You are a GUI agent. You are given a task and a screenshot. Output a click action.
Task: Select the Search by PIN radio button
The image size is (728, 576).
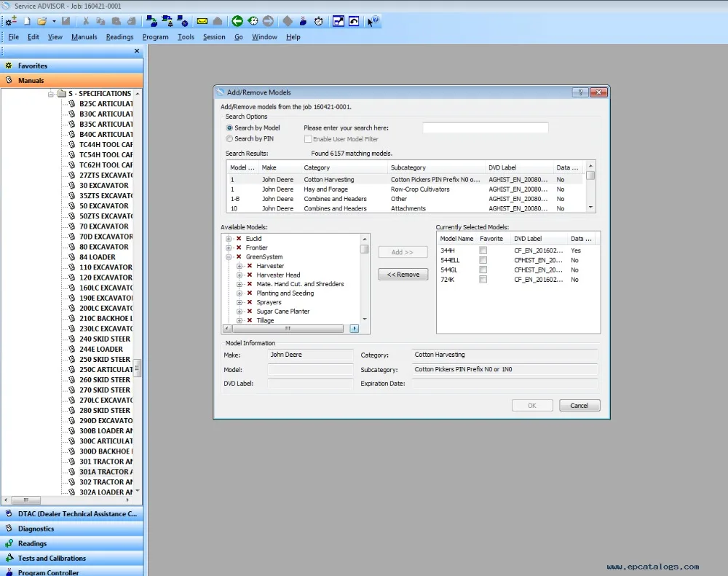[230, 138]
